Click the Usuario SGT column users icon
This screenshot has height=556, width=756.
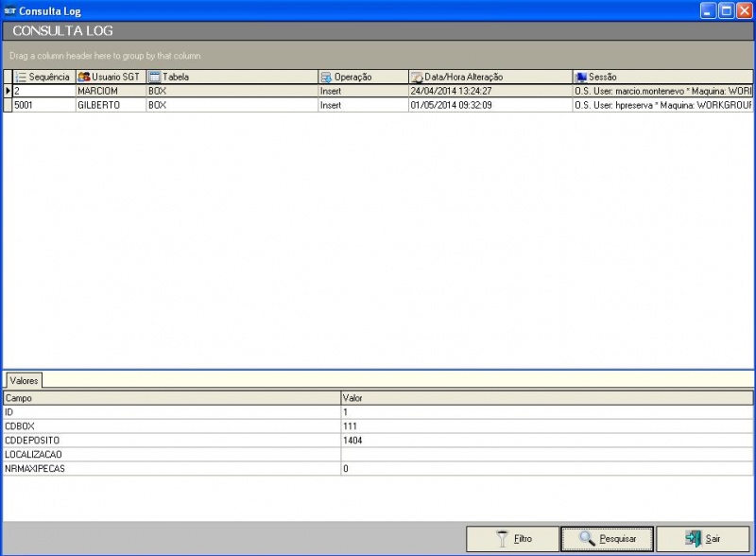click(x=84, y=77)
